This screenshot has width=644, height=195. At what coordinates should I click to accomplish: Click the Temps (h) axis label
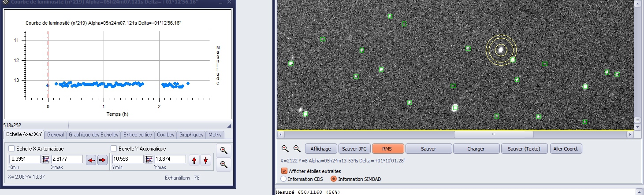click(x=118, y=114)
